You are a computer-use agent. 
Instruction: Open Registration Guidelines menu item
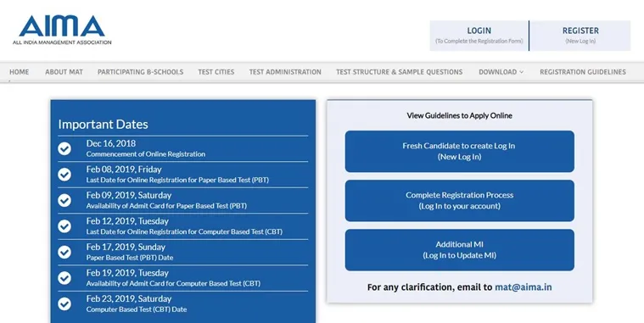point(583,72)
